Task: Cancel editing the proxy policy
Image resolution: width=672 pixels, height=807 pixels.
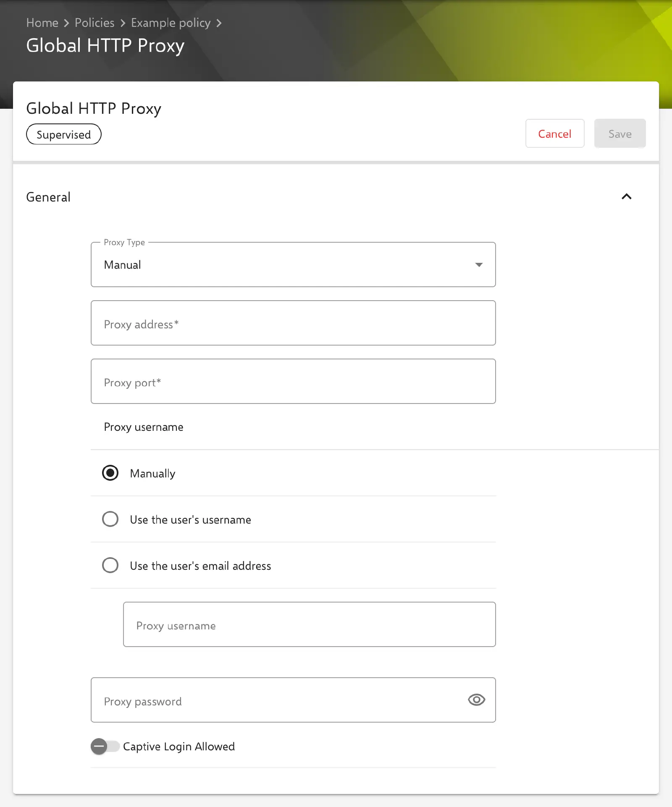Action: coord(555,134)
